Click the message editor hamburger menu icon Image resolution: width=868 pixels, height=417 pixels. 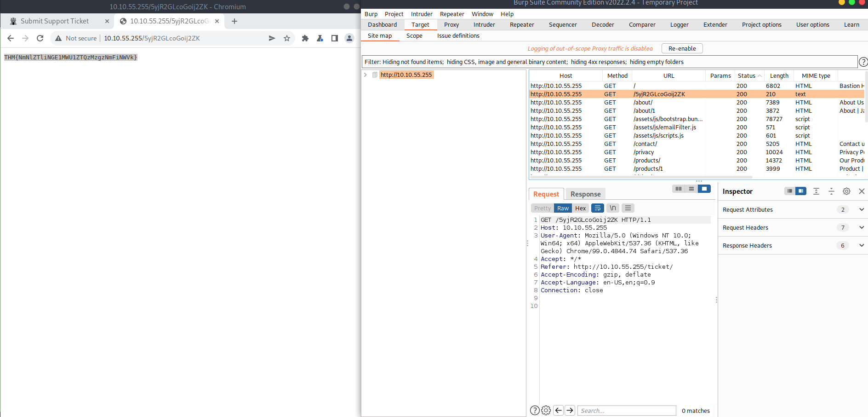[x=628, y=208]
